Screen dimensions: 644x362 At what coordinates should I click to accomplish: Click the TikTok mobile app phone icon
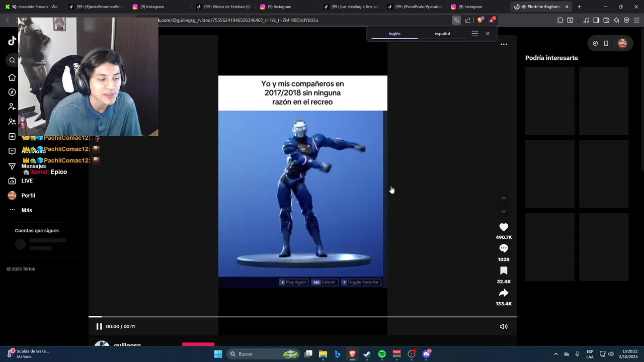[x=606, y=43]
